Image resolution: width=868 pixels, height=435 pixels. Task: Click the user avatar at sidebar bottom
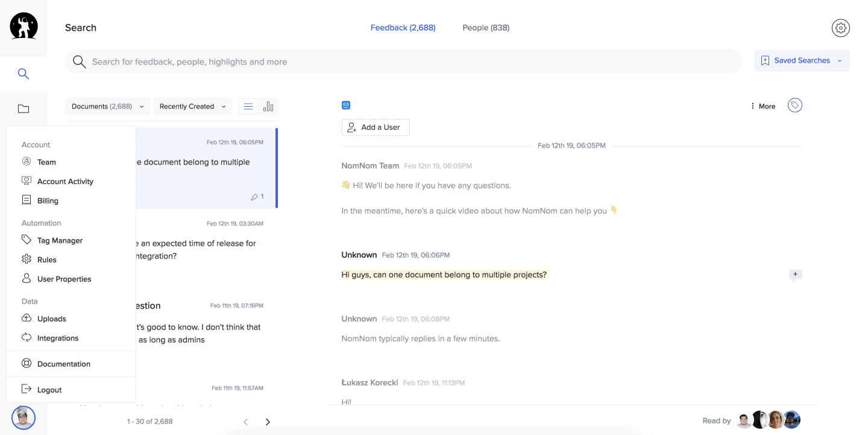pyautogui.click(x=24, y=418)
